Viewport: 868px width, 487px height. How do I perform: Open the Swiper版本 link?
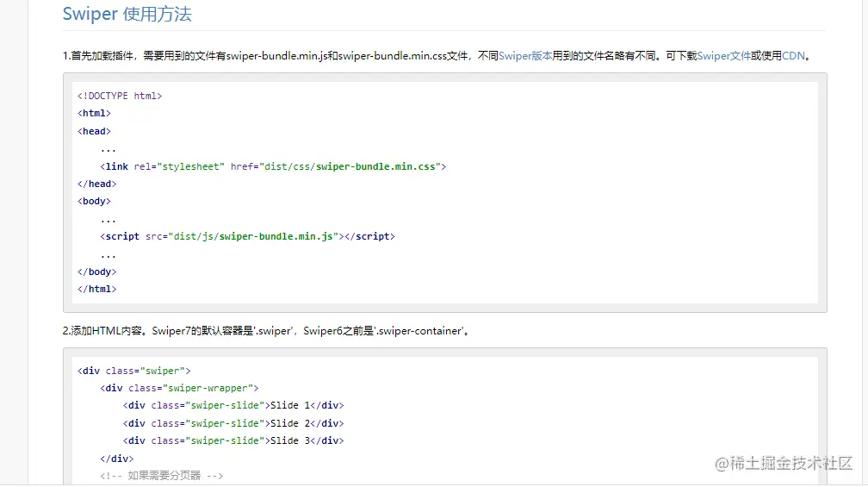pyautogui.click(x=525, y=56)
